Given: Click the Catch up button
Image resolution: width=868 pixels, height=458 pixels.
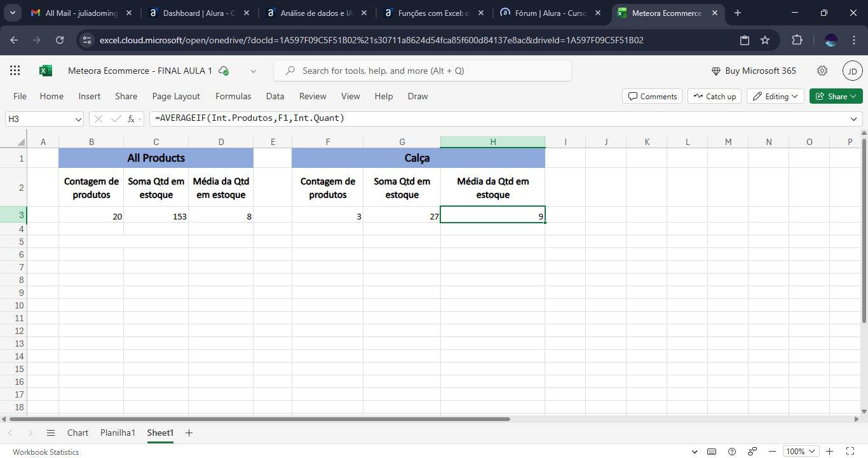Looking at the screenshot, I should point(714,96).
